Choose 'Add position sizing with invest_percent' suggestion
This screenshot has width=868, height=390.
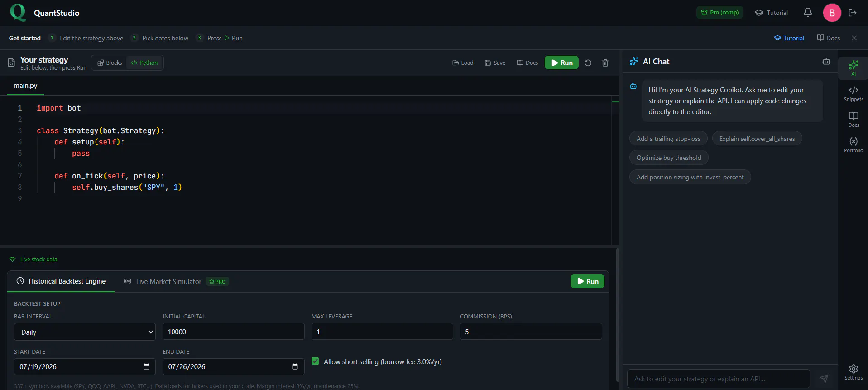pyautogui.click(x=690, y=177)
